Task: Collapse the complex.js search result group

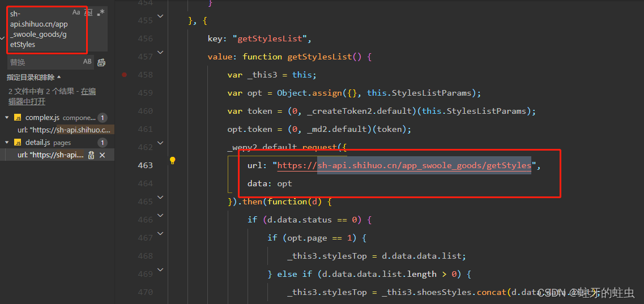Action: click(x=7, y=118)
